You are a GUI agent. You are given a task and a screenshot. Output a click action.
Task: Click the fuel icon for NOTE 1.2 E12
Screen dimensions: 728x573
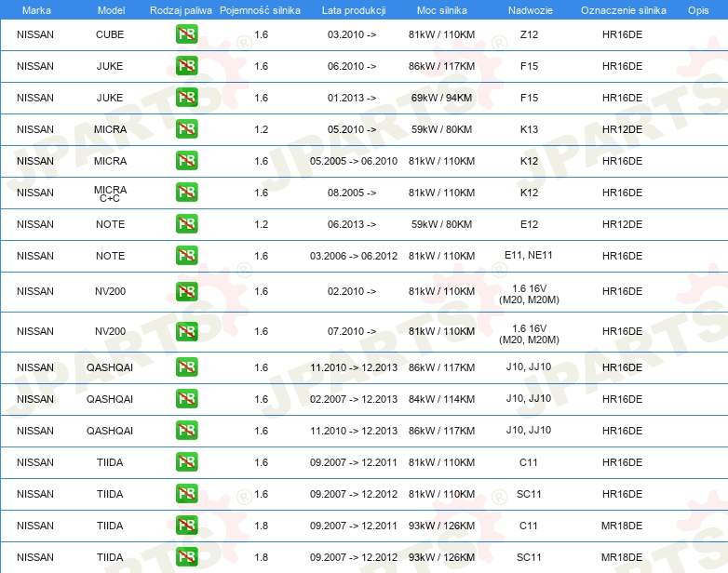click(186, 223)
